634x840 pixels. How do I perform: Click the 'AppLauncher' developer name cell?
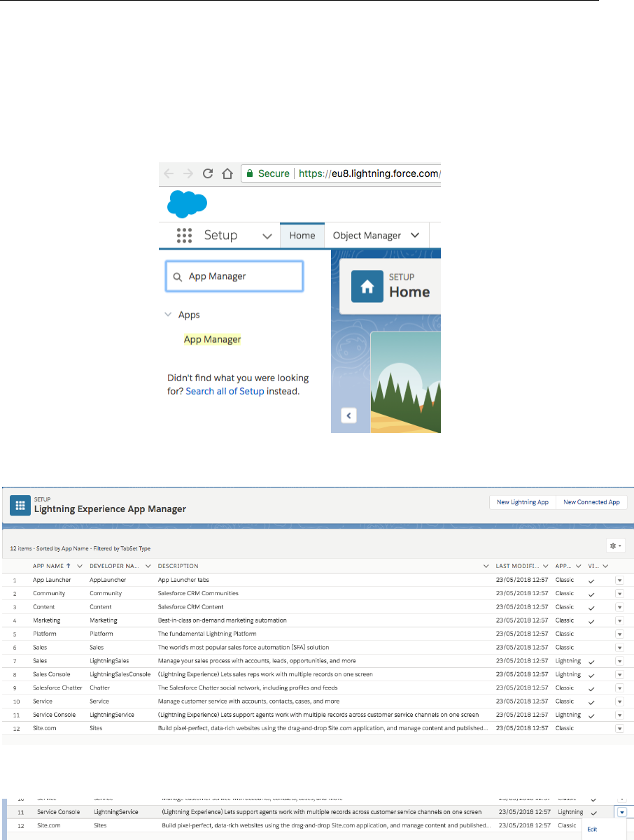pos(108,580)
